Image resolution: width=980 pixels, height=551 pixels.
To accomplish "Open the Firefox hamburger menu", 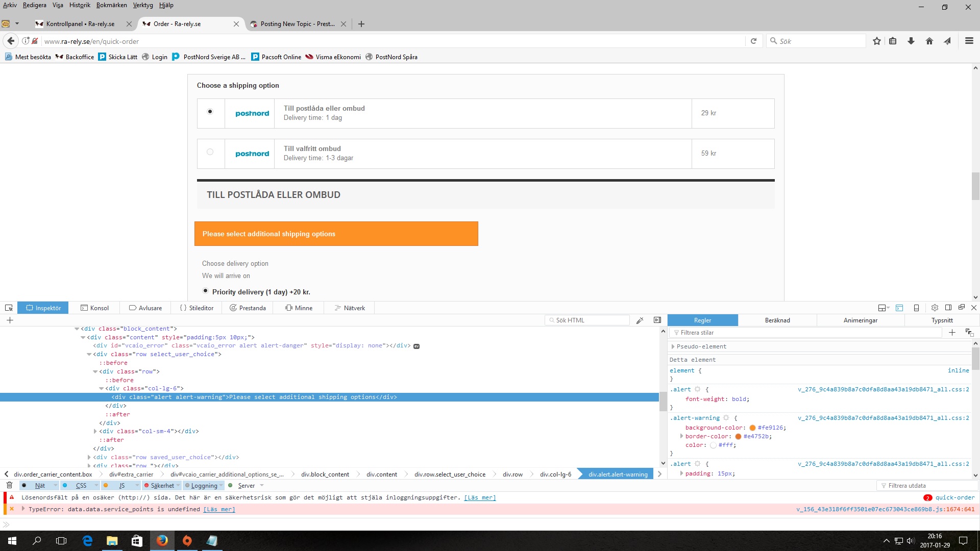I will point(969,41).
